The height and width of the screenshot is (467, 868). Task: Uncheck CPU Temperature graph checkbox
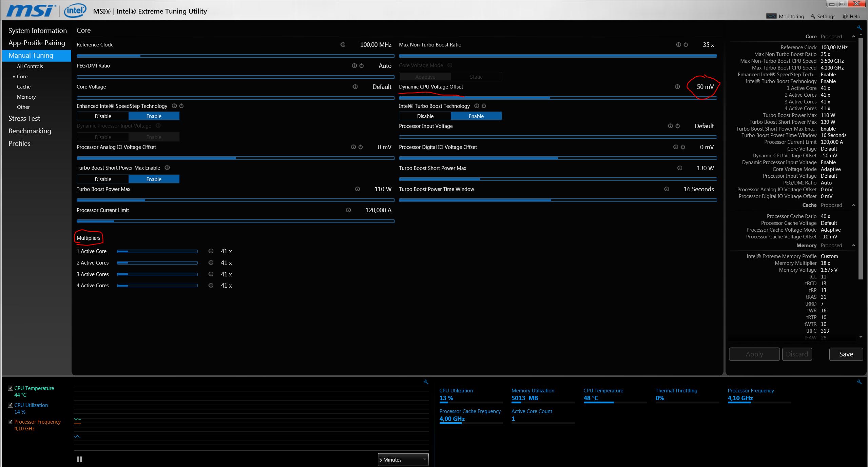point(11,388)
